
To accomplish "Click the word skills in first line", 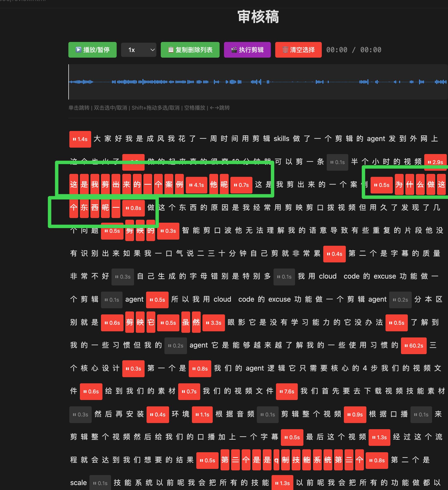I will tap(281, 139).
